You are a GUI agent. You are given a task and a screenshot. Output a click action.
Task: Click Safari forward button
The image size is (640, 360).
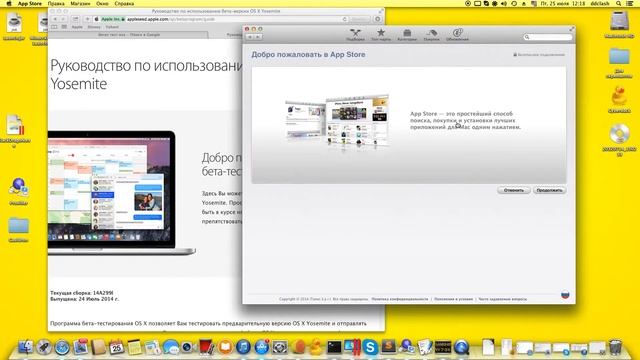click(63, 19)
